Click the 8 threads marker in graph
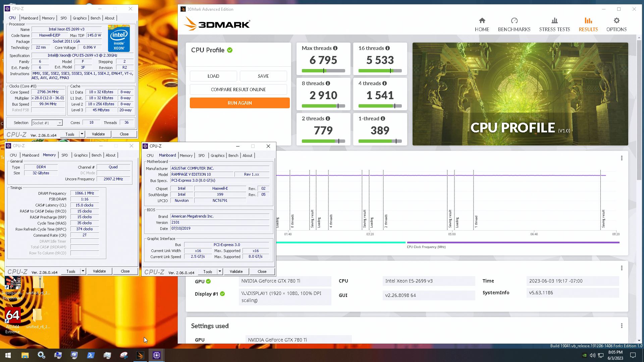The width and height of the screenshot is (644, 362). pyautogui.click(x=292, y=221)
